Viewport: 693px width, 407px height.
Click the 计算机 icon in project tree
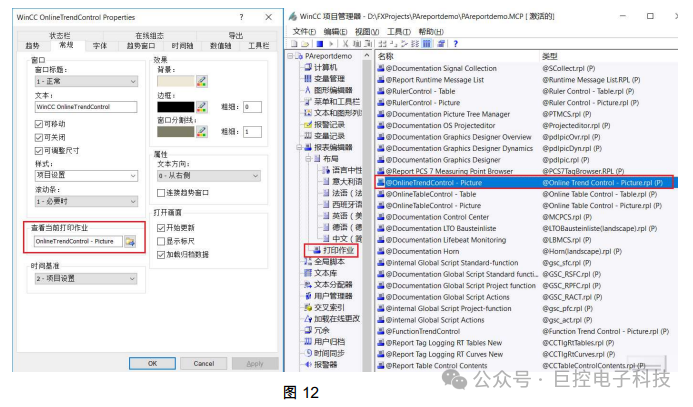308,67
